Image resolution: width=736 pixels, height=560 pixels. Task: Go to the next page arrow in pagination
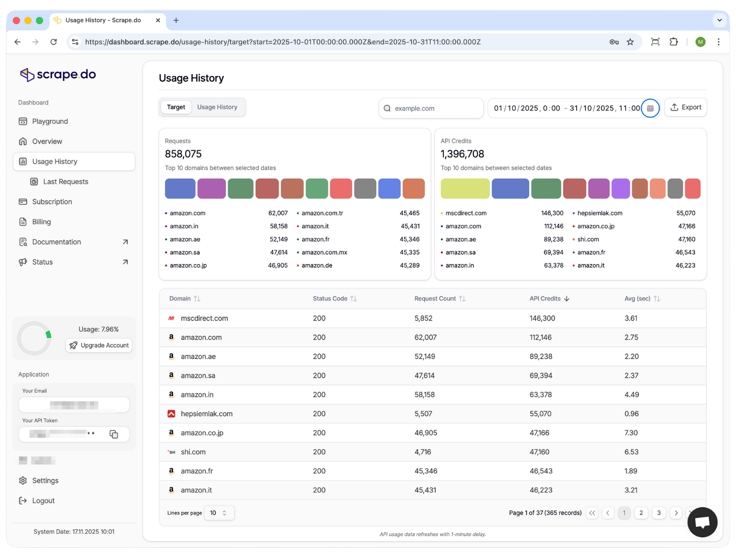pos(676,513)
